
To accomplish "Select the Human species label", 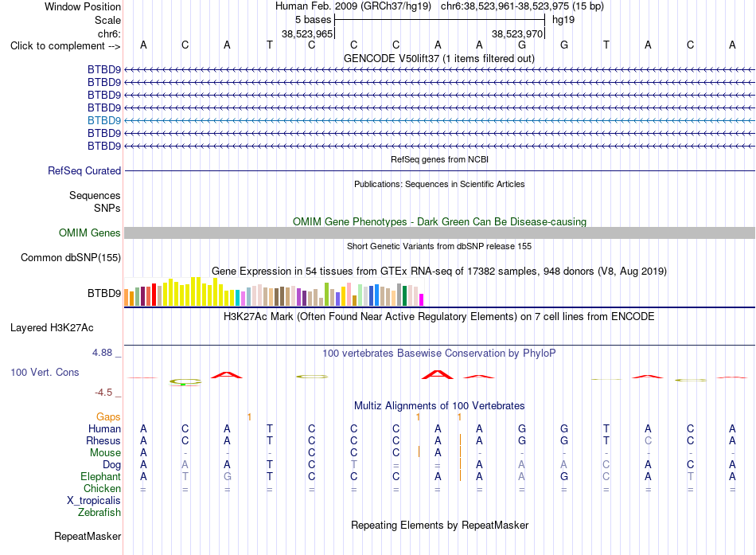I will [104, 428].
